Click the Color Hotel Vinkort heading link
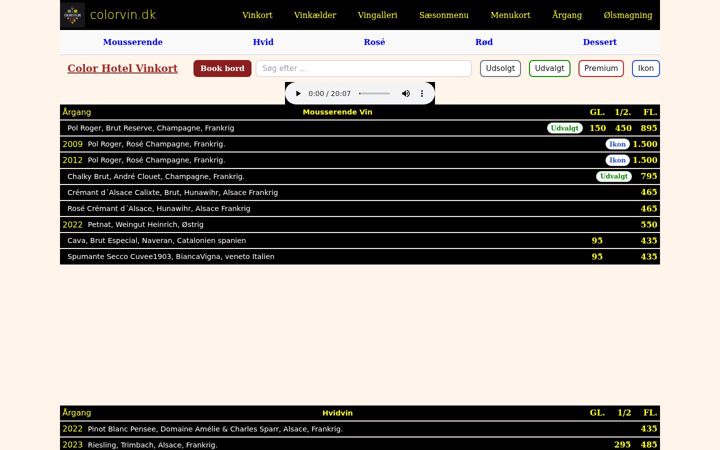The height and width of the screenshot is (450, 720). tap(122, 68)
